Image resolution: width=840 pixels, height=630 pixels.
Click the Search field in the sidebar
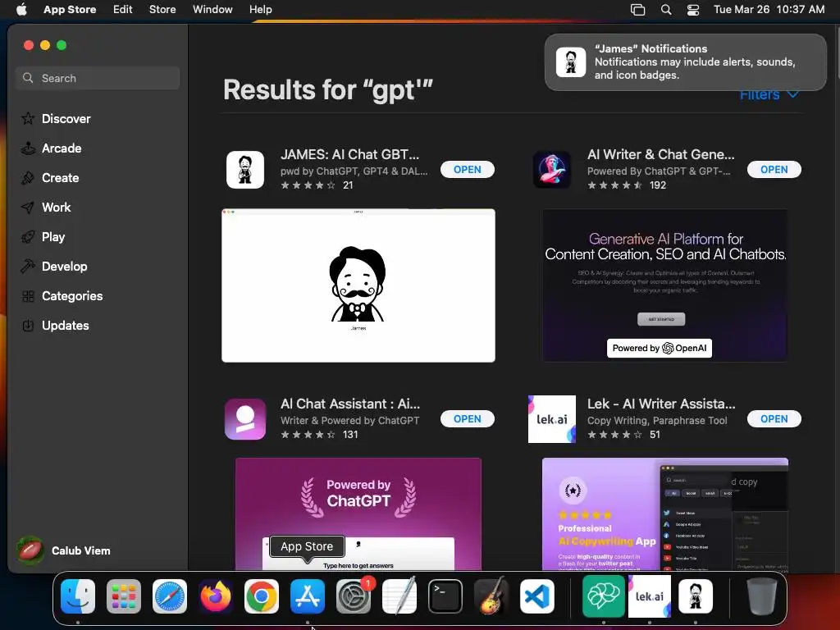click(98, 78)
